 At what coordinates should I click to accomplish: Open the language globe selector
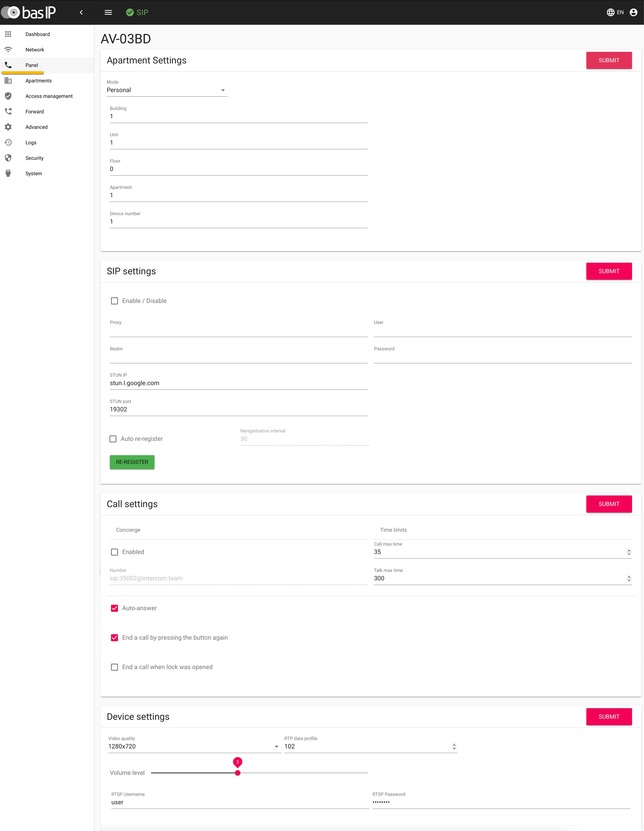[610, 13]
